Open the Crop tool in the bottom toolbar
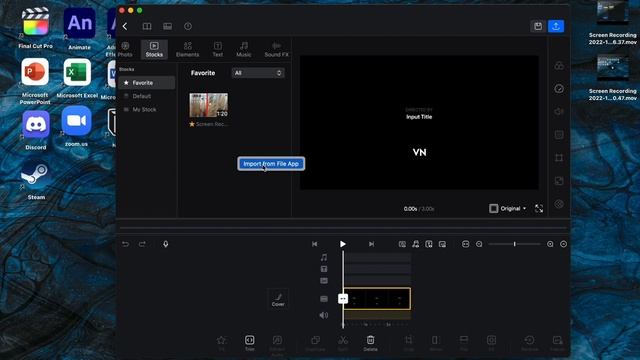 [409, 343]
